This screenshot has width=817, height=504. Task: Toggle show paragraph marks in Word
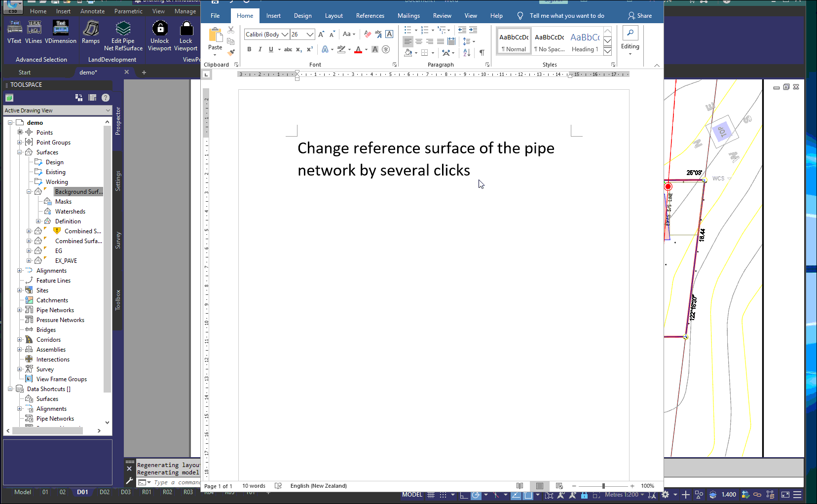tap(482, 52)
